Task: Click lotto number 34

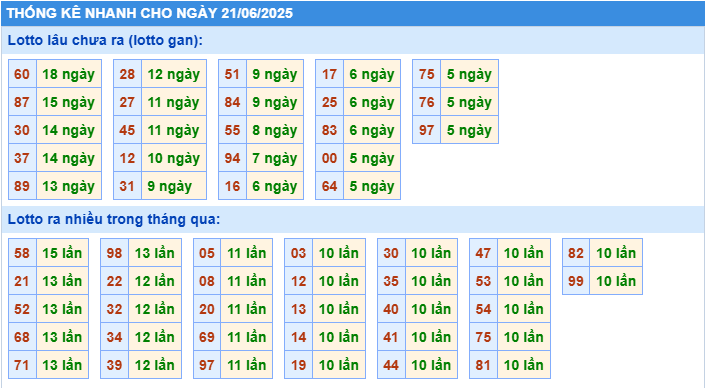Action: [115, 337]
